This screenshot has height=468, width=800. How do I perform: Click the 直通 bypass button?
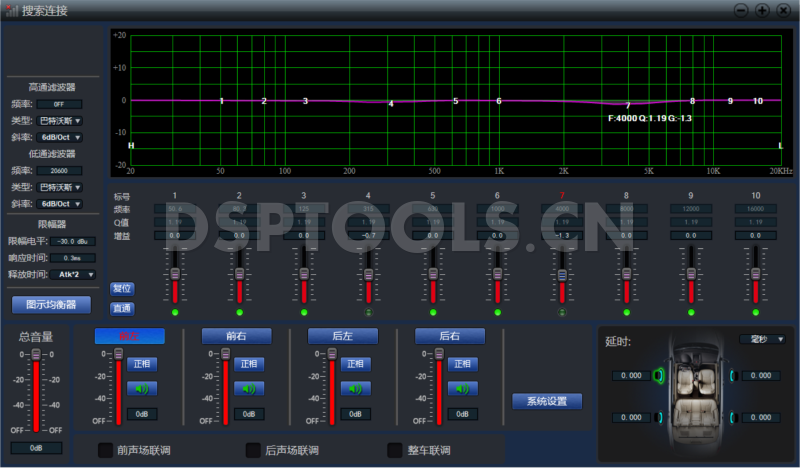click(122, 308)
